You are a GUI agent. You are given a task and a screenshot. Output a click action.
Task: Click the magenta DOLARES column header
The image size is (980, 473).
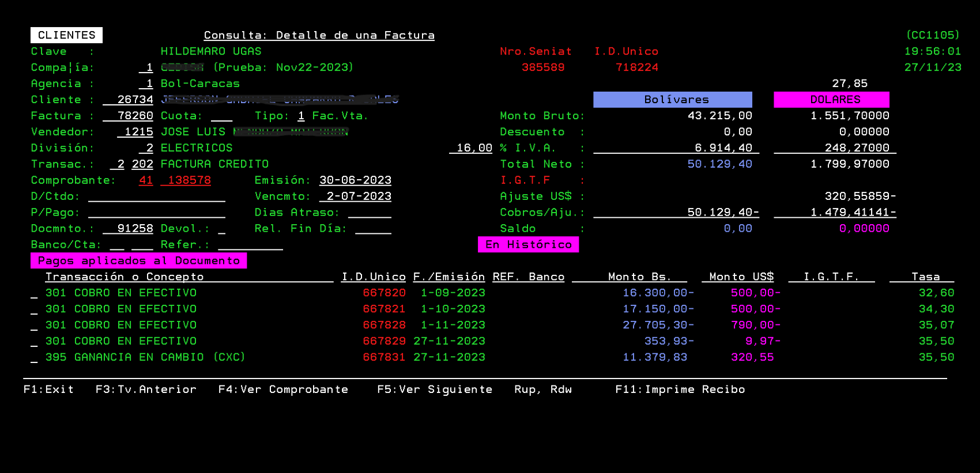tap(831, 100)
